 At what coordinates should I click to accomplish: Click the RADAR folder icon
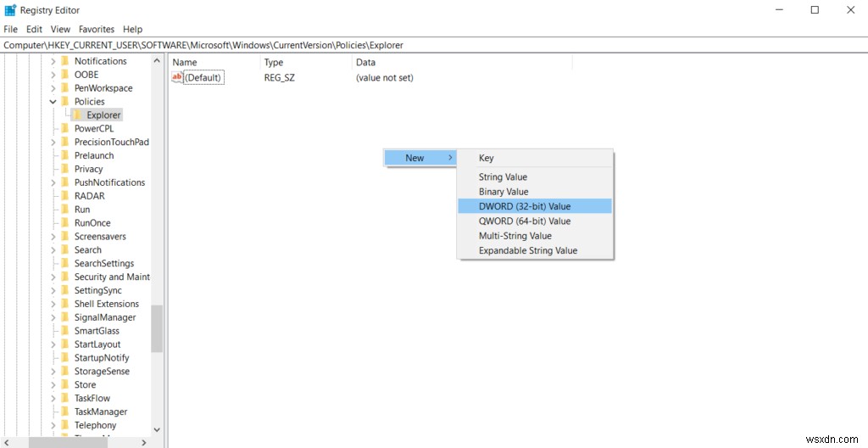tap(64, 196)
